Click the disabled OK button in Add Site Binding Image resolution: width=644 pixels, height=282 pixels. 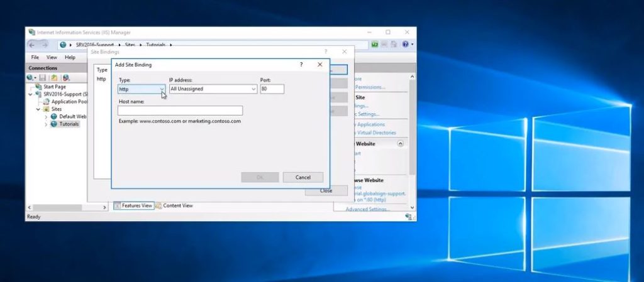(x=260, y=178)
